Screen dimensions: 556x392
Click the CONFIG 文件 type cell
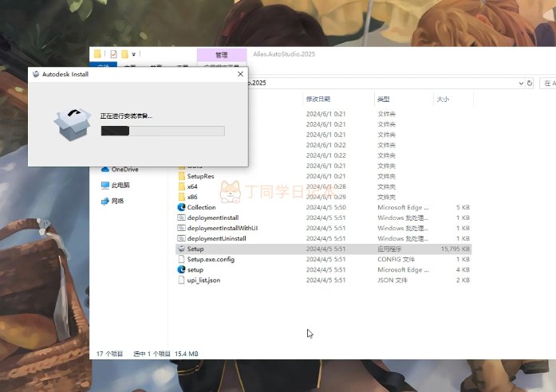(396, 259)
